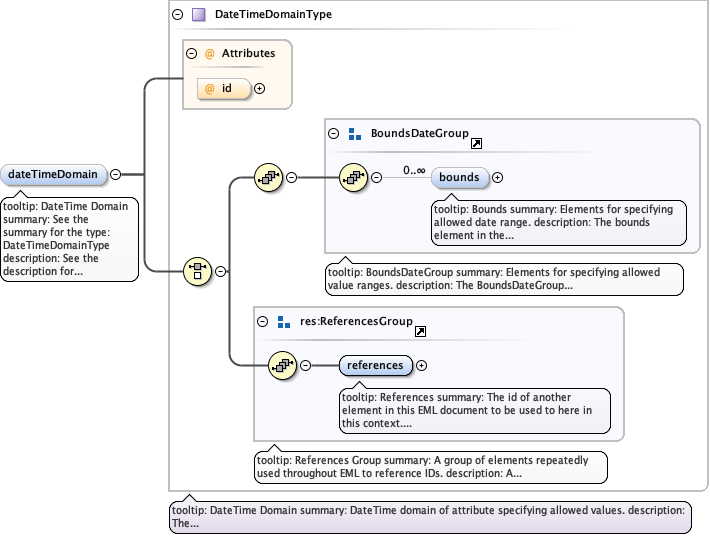The width and height of the screenshot is (710, 537).
Task: Click the purple DateTimeDomainType type icon
Action: 198,15
